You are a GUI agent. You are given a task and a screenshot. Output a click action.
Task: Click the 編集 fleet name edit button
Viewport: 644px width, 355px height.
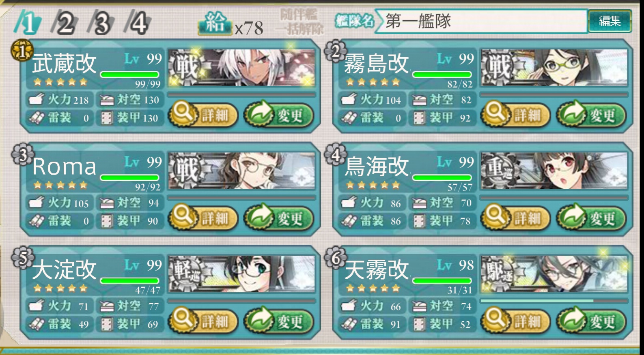(610, 21)
